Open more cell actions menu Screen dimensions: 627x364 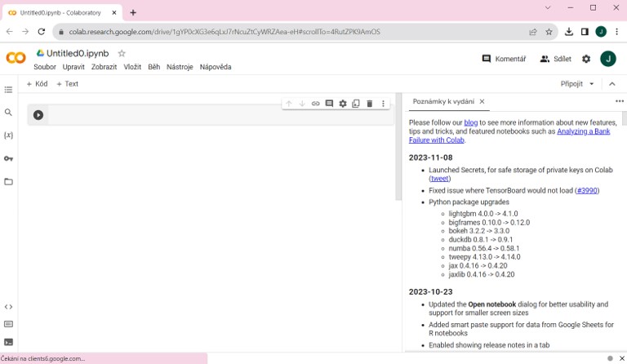coord(383,104)
